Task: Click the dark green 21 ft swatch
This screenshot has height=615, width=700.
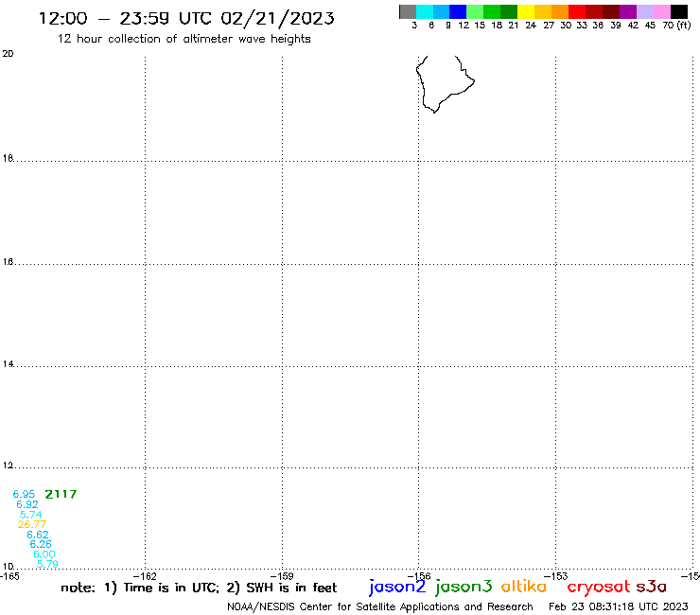Action: click(509, 12)
